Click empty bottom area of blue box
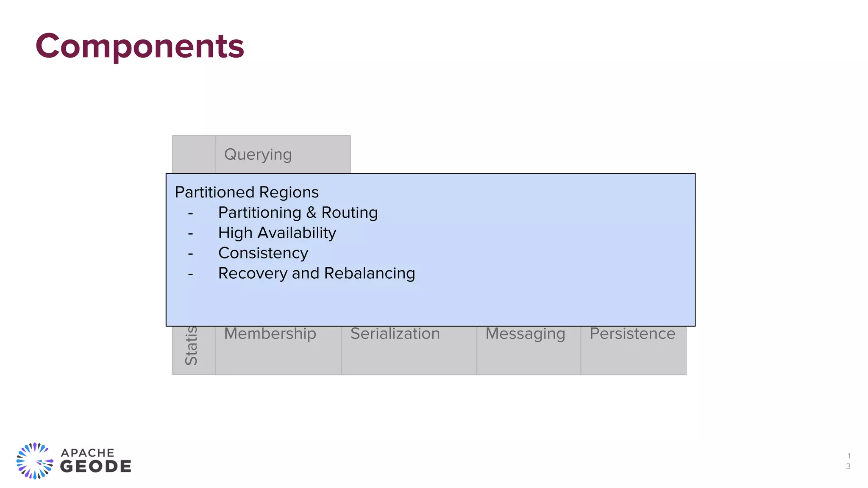This screenshot has height=488, width=868. coord(430,305)
